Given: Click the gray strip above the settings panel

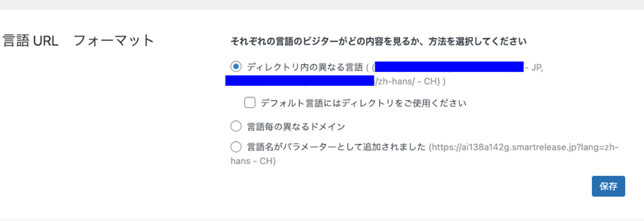Looking at the screenshot, I should [322, 4].
